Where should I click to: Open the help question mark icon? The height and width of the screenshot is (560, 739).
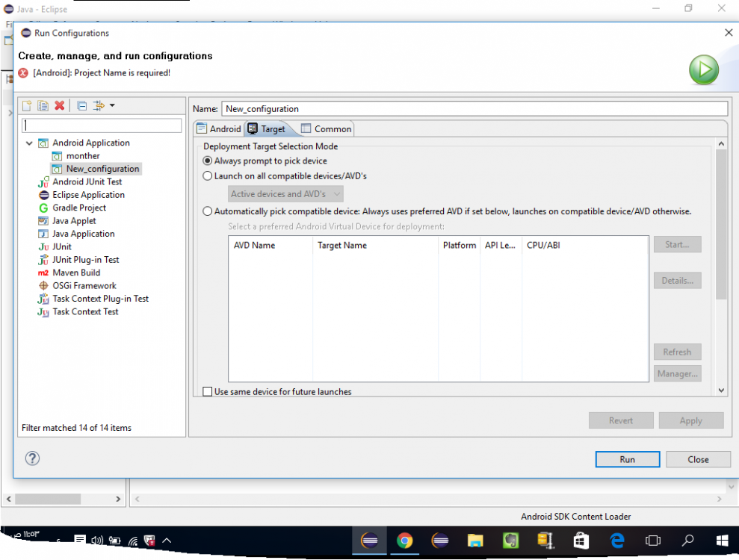point(33,458)
